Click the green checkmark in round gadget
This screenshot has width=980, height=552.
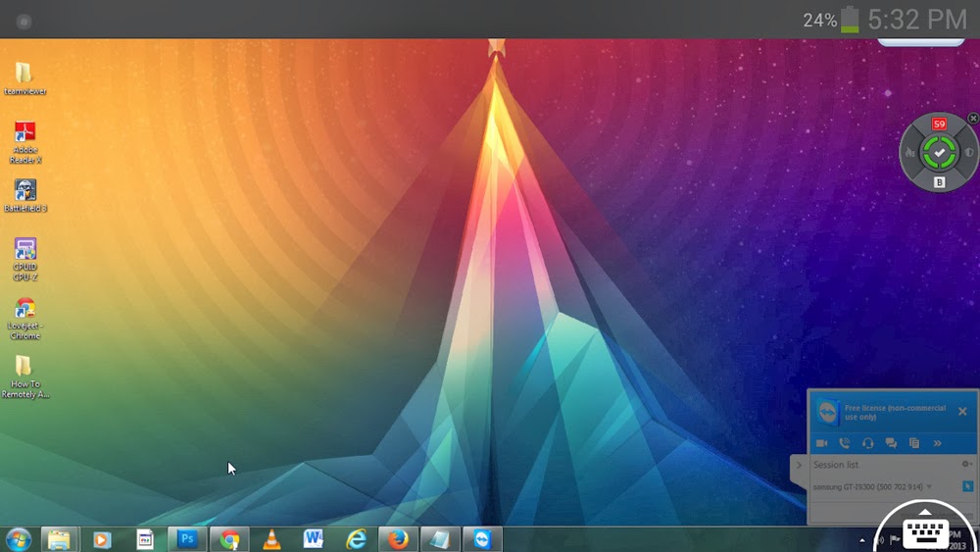pyautogui.click(x=939, y=153)
